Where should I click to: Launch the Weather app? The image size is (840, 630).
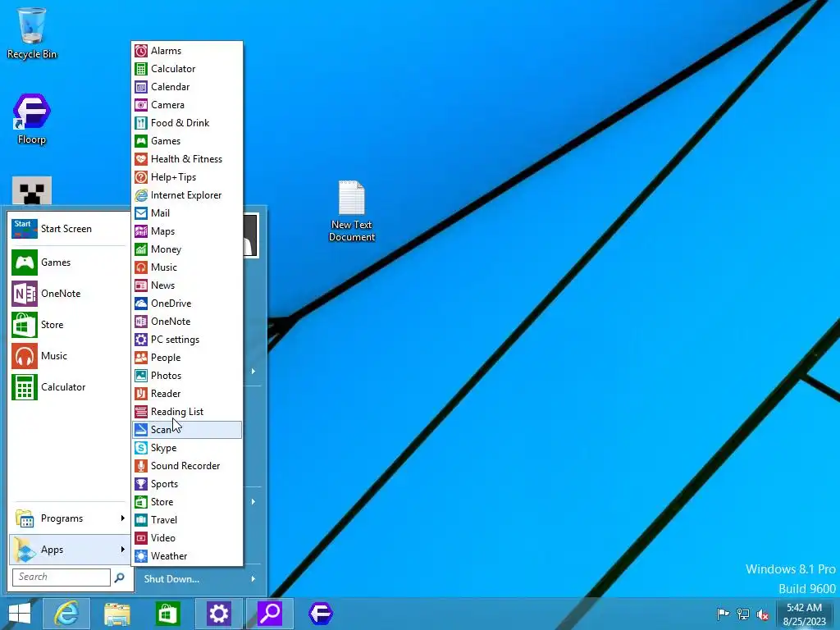pos(187,556)
